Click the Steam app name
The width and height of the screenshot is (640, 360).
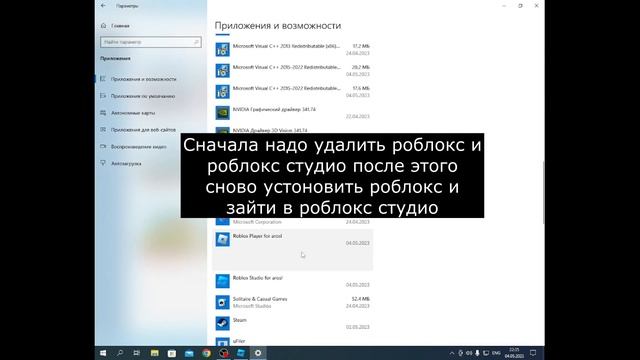[x=240, y=320]
